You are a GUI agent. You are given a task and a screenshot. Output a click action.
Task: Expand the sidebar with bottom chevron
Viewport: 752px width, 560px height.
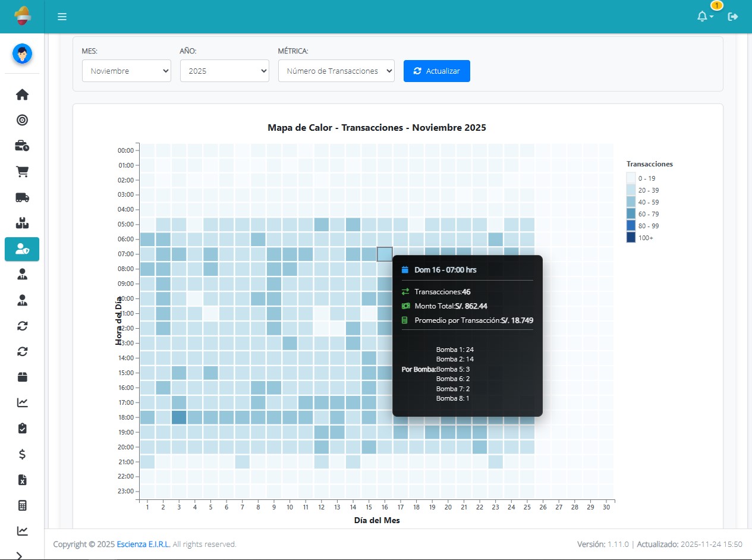pyautogui.click(x=20, y=555)
